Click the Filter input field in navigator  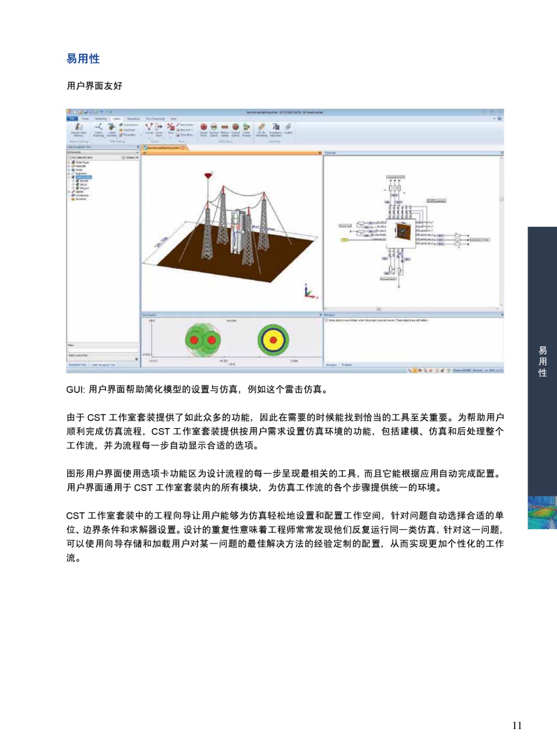[x=103, y=350]
